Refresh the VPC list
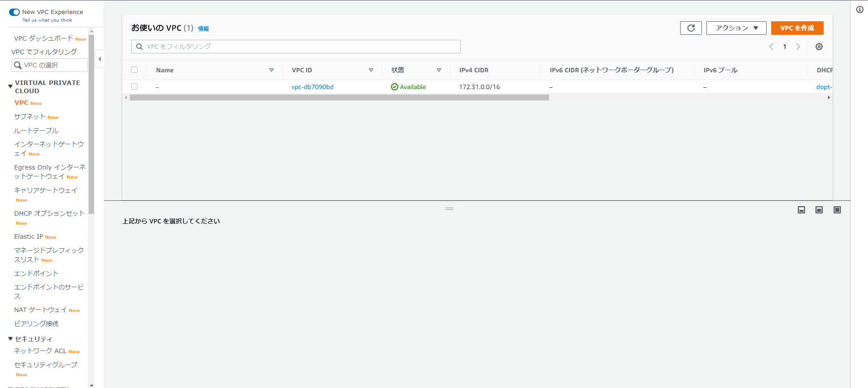The height and width of the screenshot is (388, 868). tap(691, 28)
